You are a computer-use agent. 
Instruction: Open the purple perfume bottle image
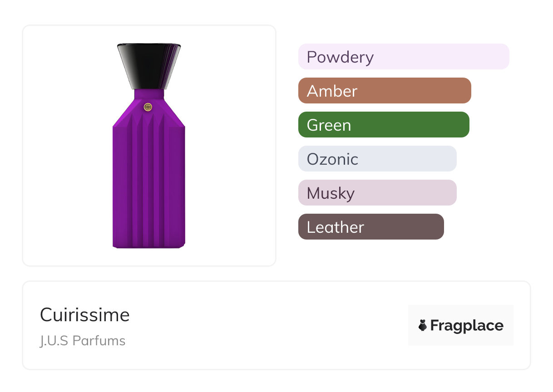click(x=149, y=146)
